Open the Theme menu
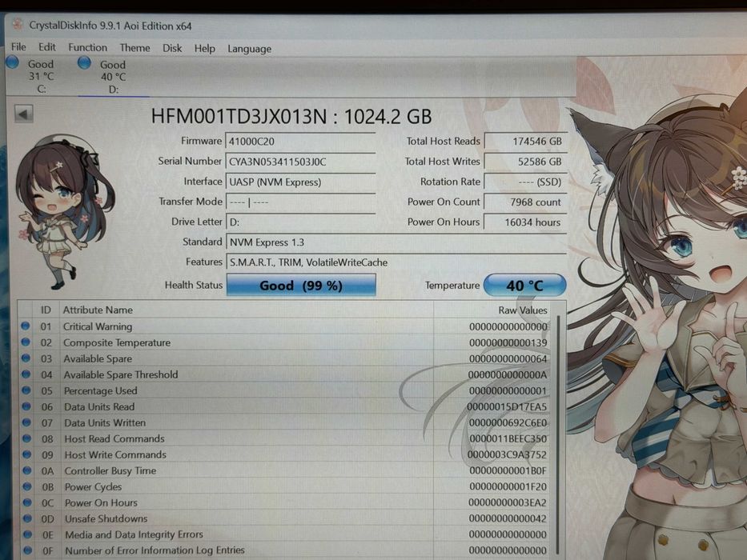Image resolution: width=747 pixels, height=560 pixels. pyautogui.click(x=135, y=48)
